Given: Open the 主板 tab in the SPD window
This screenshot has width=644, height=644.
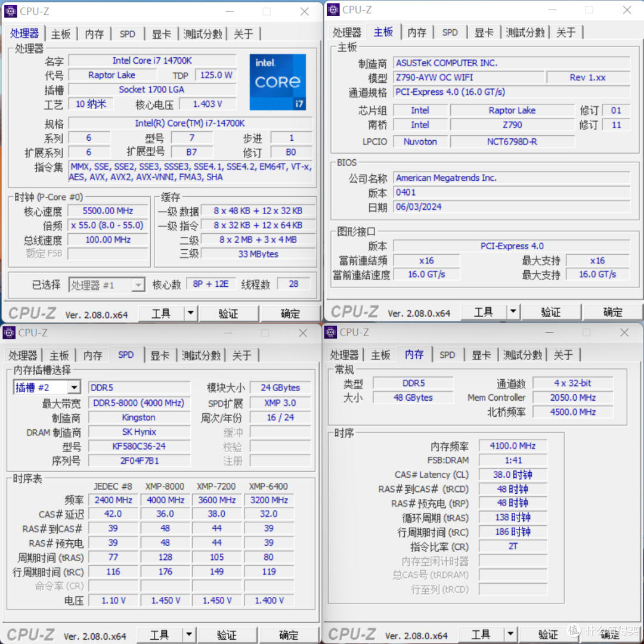Looking at the screenshot, I should point(59,355).
